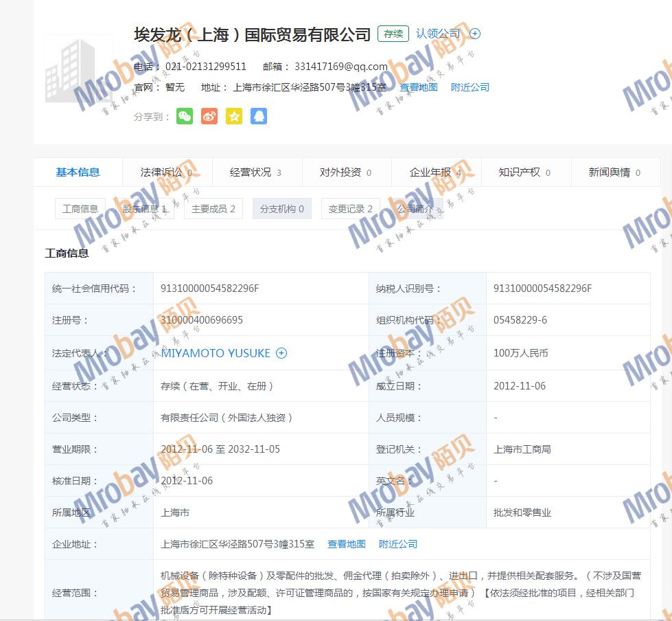Switch to 法律诉讼 tab
Screen dimensions: 672x621
[167, 172]
